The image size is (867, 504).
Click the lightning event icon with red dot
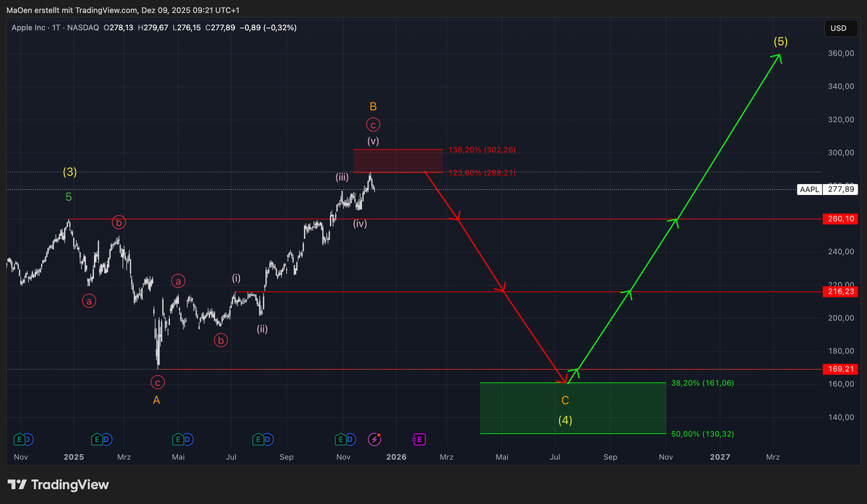pos(374,439)
